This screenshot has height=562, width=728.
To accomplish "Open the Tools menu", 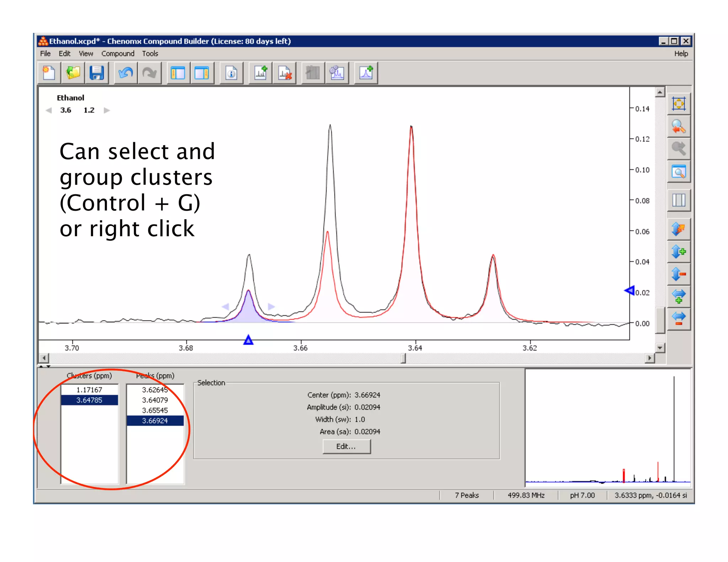I will click(x=150, y=54).
